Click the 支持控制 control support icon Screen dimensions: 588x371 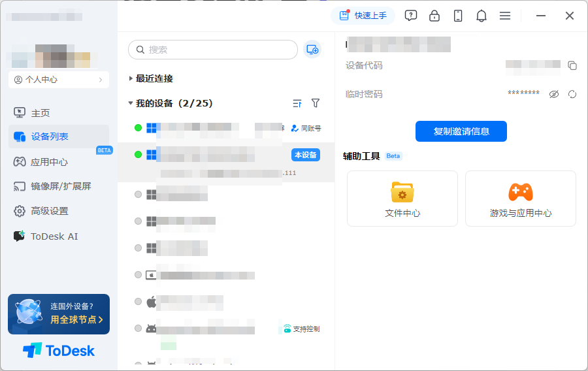click(x=287, y=329)
